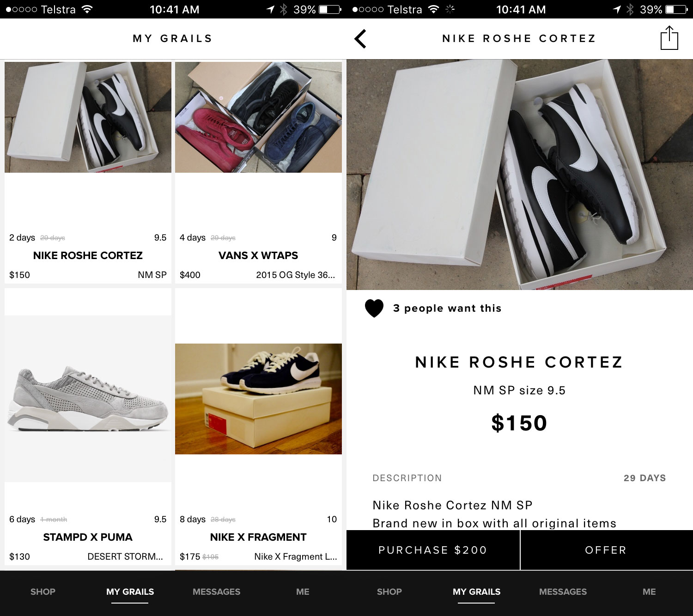Switch to Shop tab in left screen
693x616 pixels.
pos(43,592)
